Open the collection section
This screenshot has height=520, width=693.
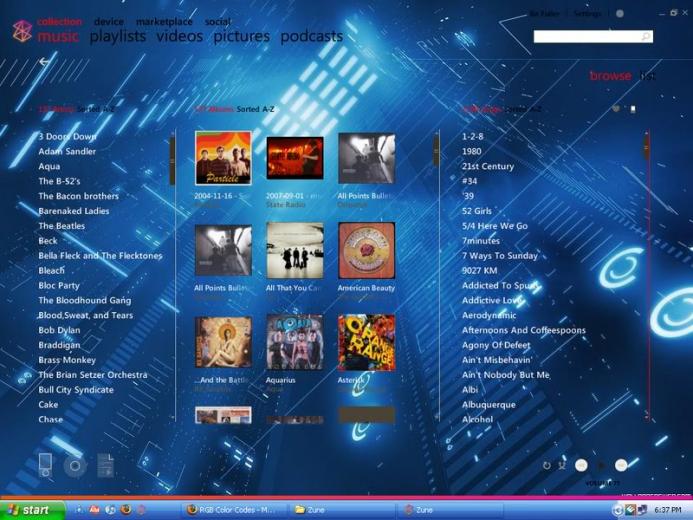tap(59, 22)
